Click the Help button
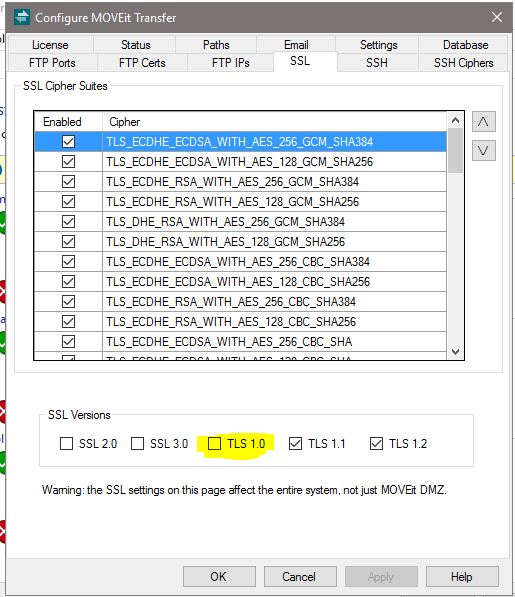Screen dimensions: 515x597 tap(462, 576)
